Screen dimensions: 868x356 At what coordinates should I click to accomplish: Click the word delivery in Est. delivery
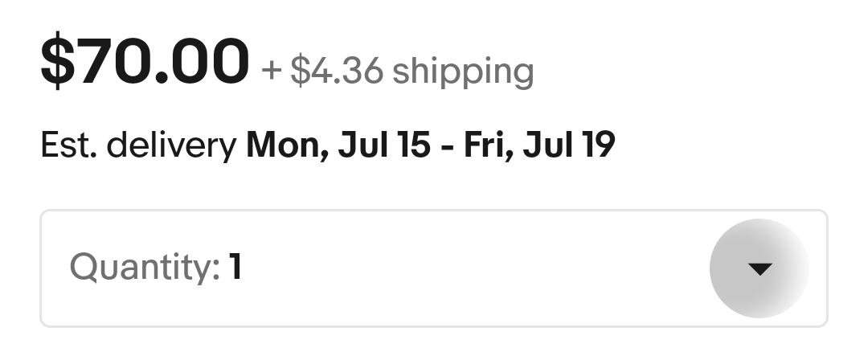[x=172, y=145]
